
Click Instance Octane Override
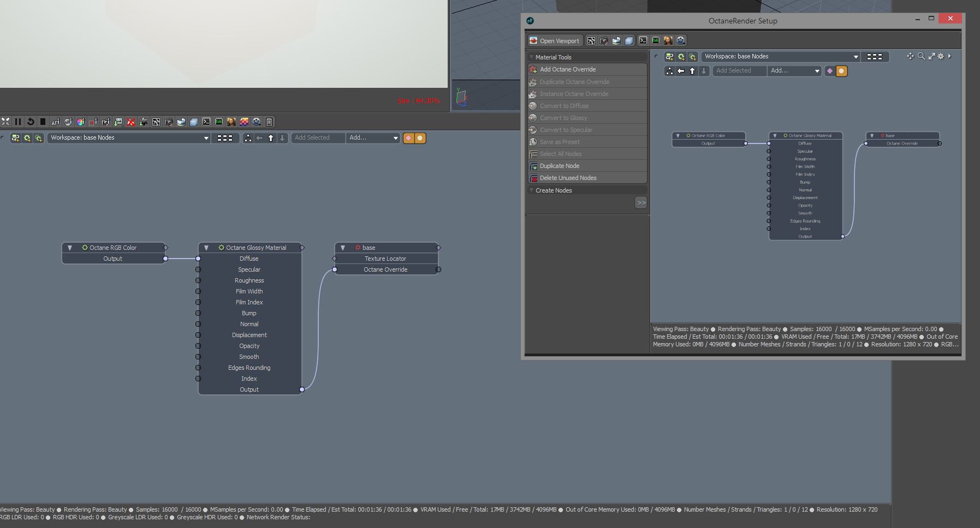tap(587, 94)
